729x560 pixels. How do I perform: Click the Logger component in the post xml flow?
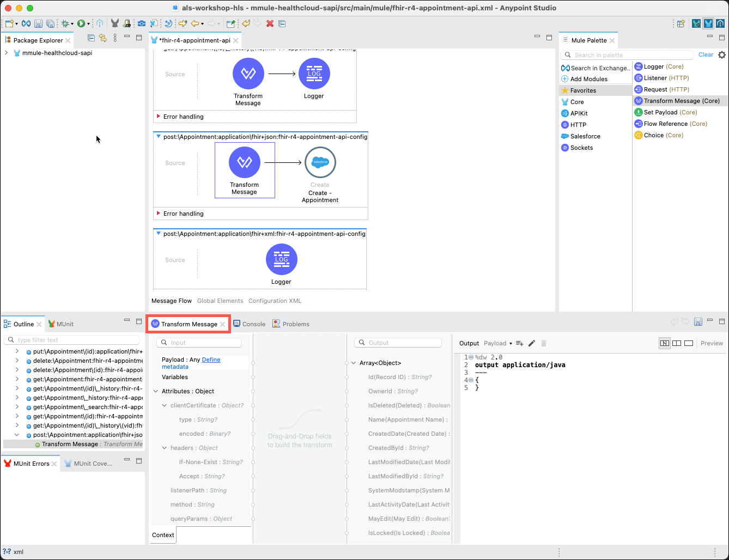tap(281, 265)
